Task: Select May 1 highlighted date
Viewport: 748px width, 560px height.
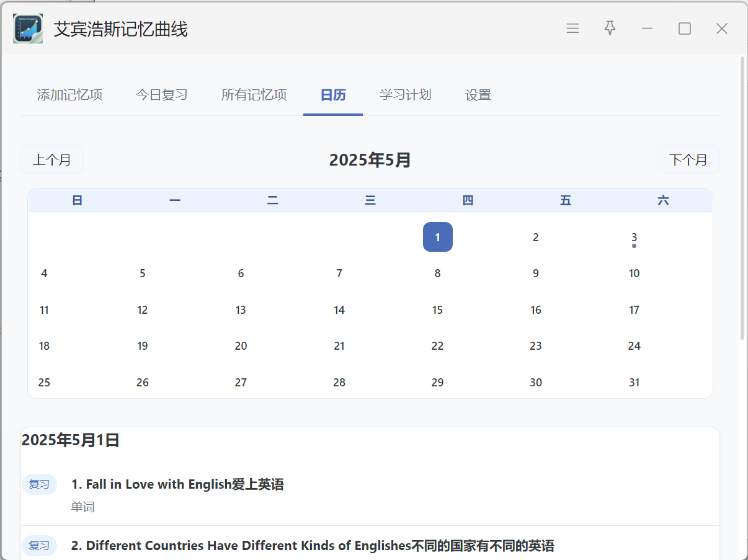Action: [438, 237]
